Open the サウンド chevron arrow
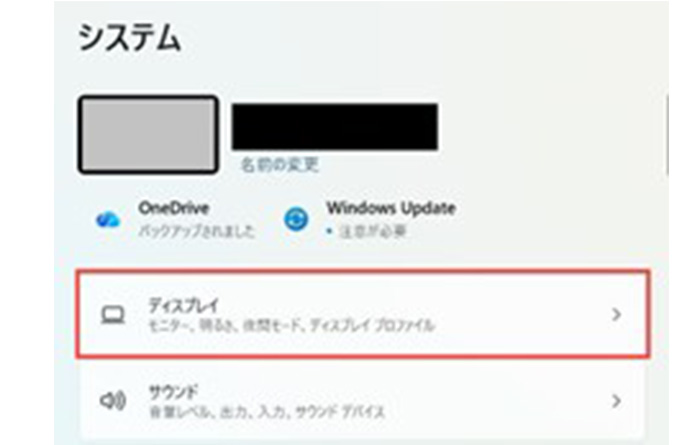700x445 pixels. pyautogui.click(x=616, y=400)
